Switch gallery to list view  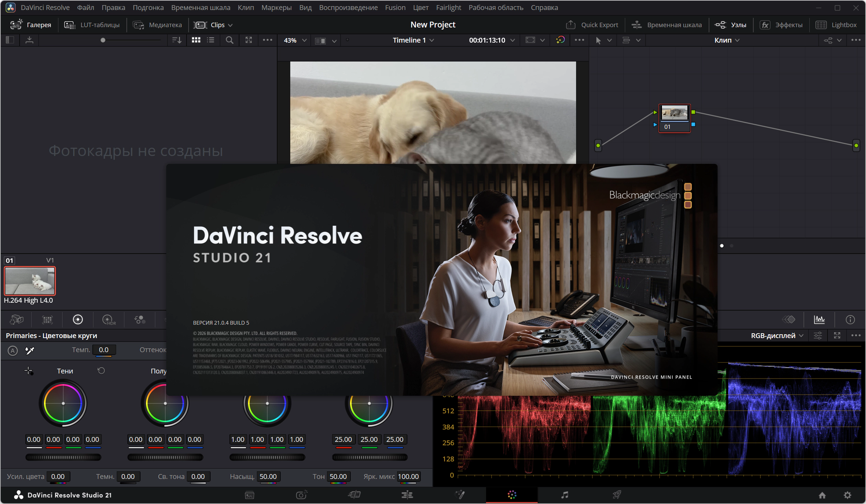(211, 40)
